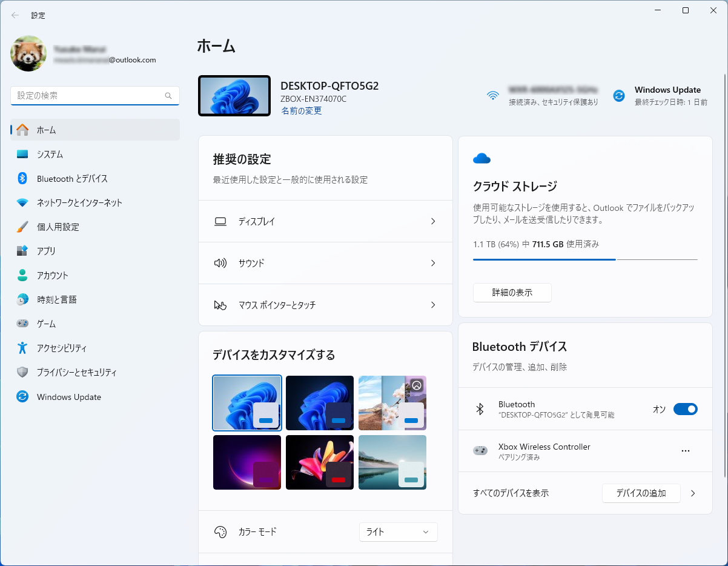Open the サウンド settings row
This screenshot has width=728, height=566.
[x=325, y=264]
